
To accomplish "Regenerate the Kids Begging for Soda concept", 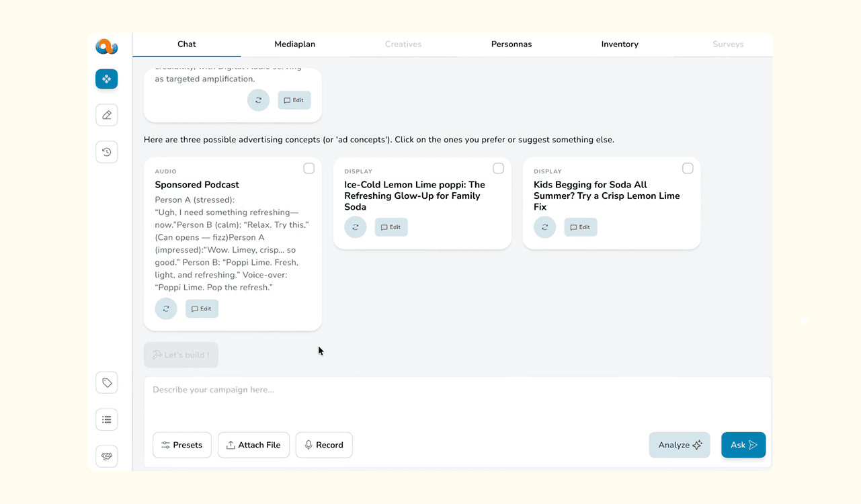I will click(x=545, y=227).
